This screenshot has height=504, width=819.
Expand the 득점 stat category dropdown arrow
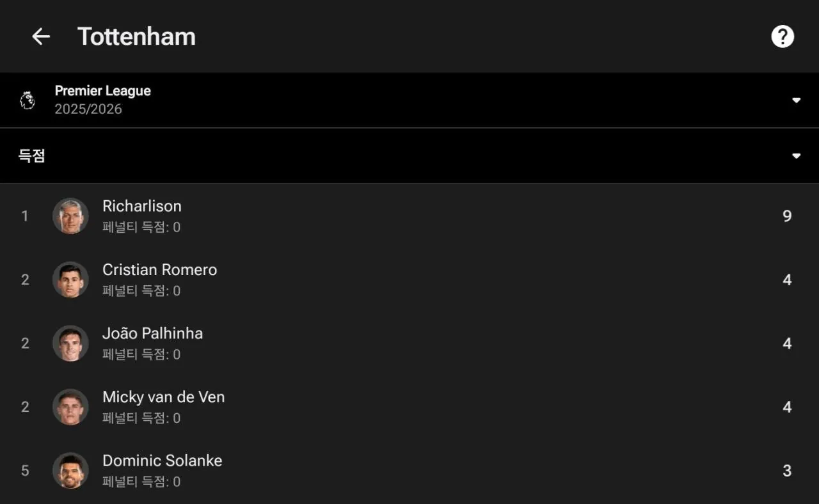coord(796,156)
